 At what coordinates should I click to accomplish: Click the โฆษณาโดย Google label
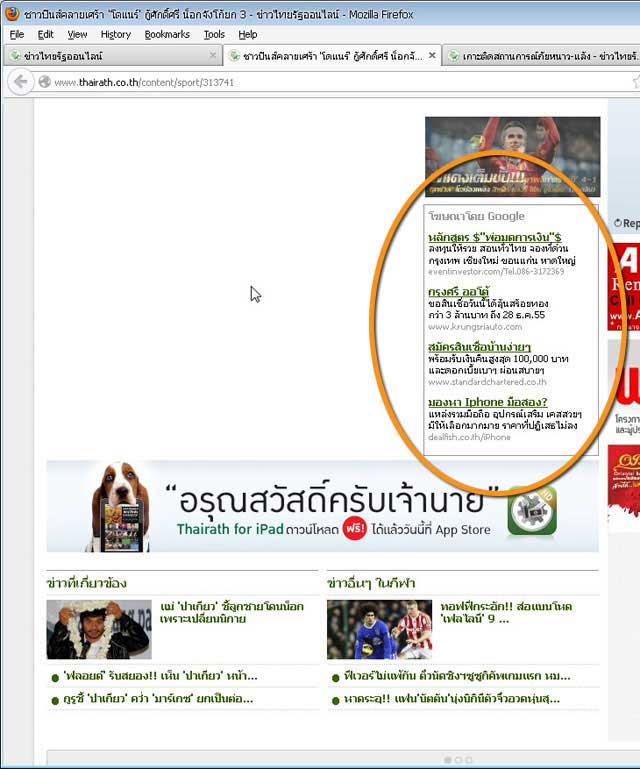tap(476, 216)
